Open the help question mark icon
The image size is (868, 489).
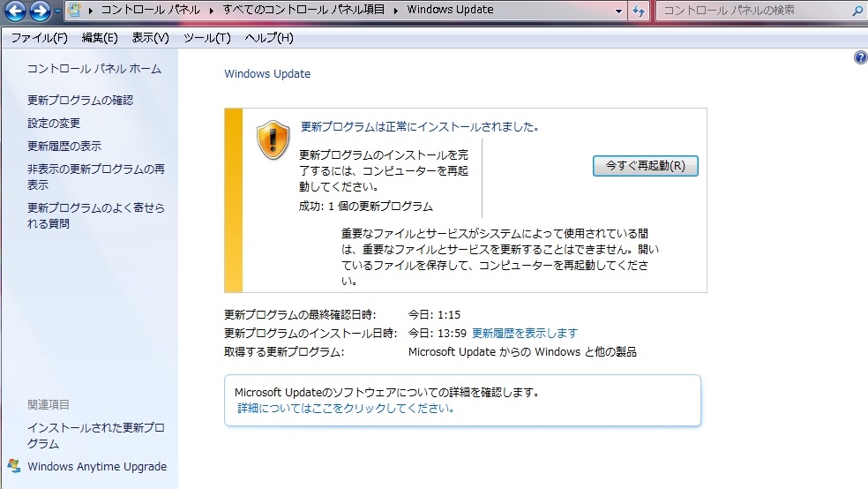(x=861, y=57)
